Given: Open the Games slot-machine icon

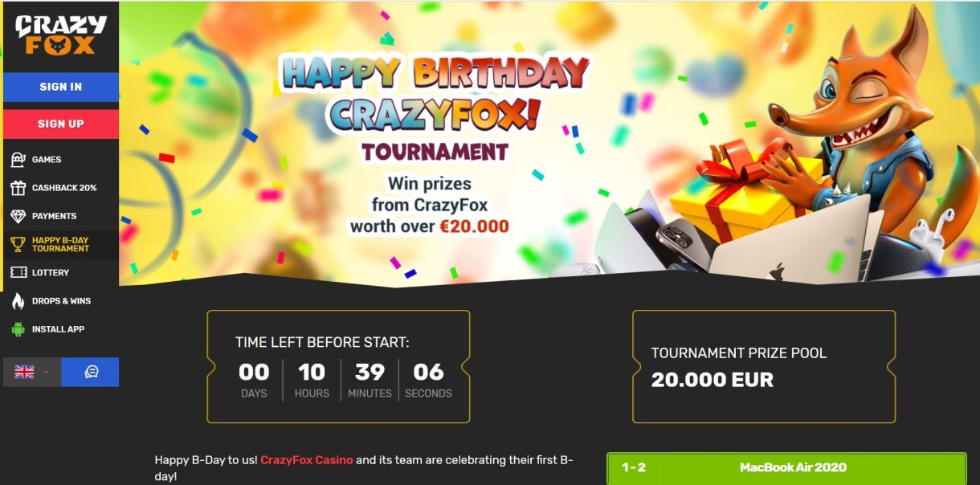Looking at the screenshot, I should [18, 160].
